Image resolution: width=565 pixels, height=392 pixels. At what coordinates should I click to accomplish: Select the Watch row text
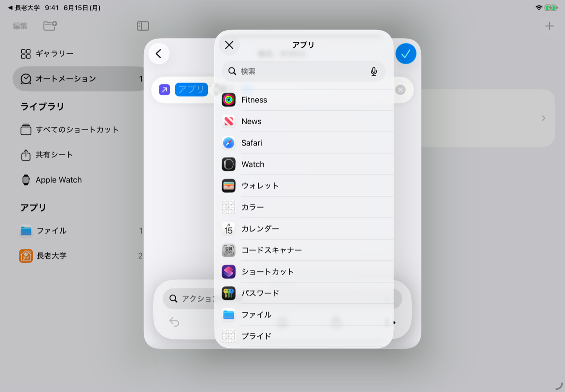click(x=253, y=164)
